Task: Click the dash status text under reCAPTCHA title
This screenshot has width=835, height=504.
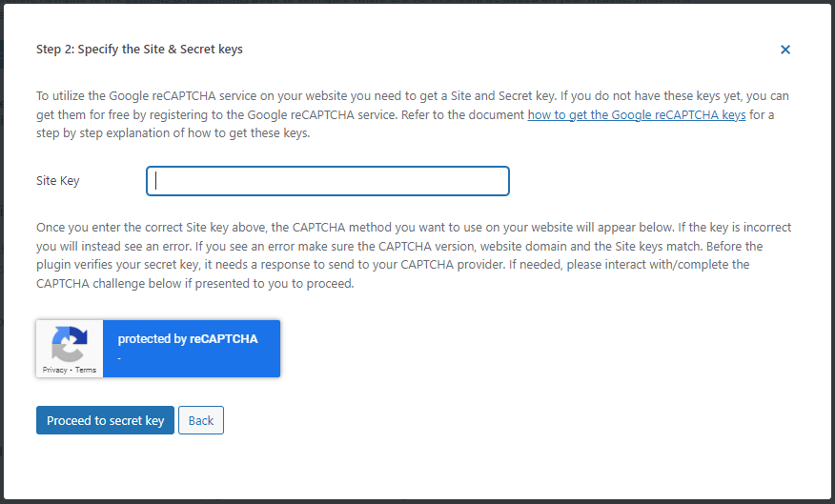Action: tap(119, 359)
